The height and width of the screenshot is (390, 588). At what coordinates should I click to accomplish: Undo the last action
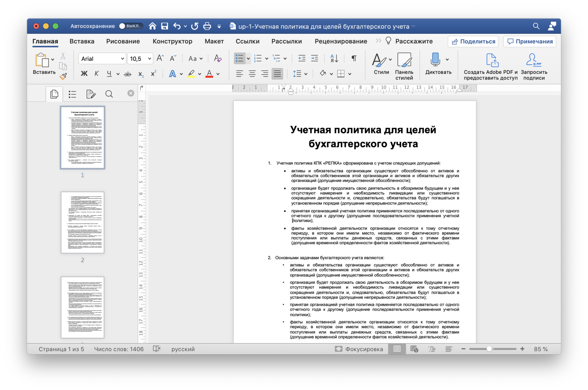(x=177, y=26)
